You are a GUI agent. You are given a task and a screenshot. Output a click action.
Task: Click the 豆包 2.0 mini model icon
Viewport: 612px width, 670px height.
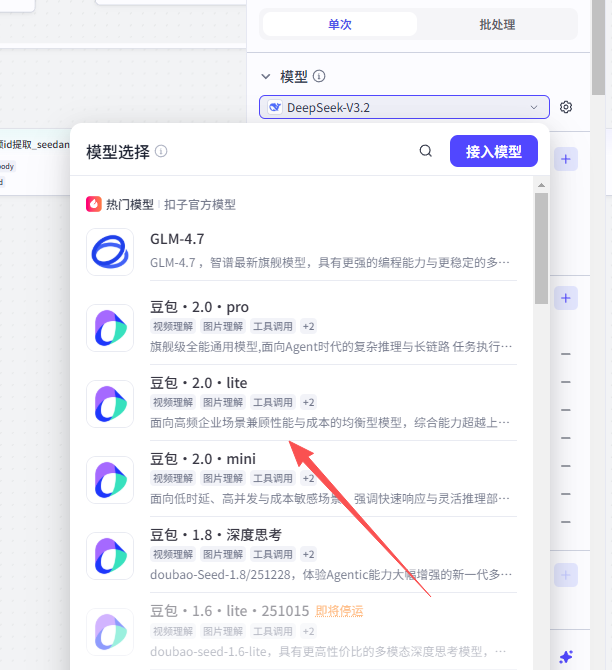click(110, 480)
